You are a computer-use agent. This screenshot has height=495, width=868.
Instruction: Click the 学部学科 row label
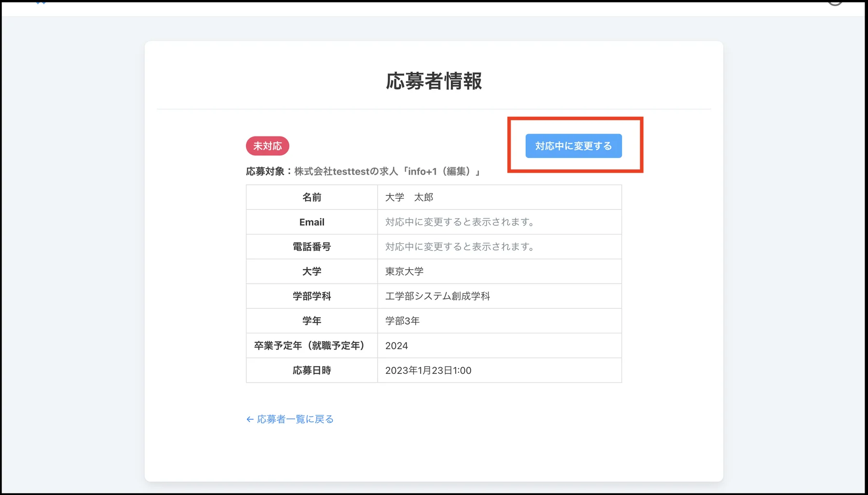pyautogui.click(x=312, y=296)
